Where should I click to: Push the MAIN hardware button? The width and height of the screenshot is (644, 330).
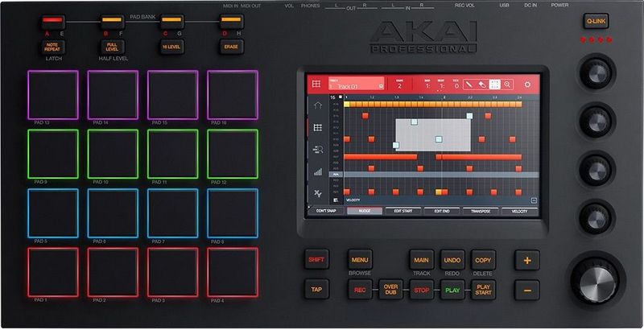pos(421,260)
